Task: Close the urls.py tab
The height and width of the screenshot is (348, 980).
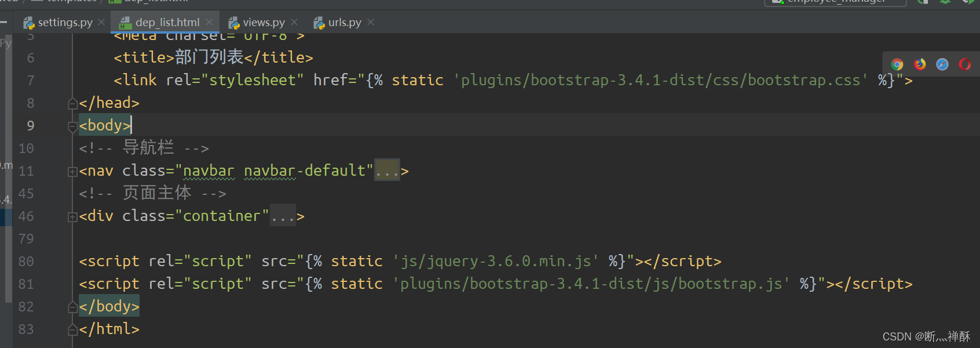Action: 371,22
